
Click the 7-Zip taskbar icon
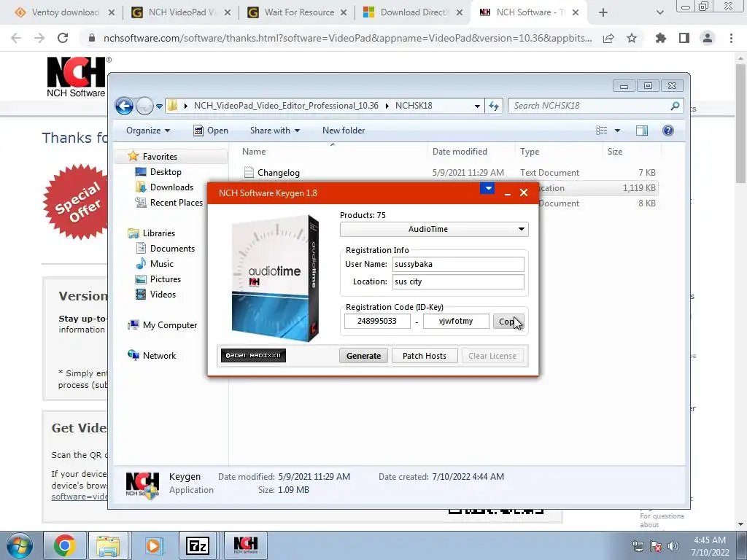(x=198, y=545)
